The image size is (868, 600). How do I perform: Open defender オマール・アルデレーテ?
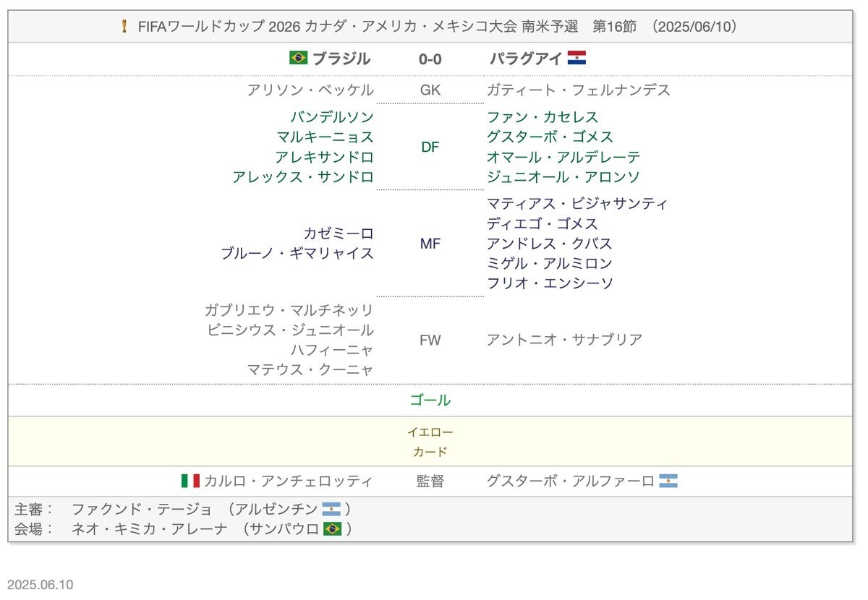click(563, 158)
